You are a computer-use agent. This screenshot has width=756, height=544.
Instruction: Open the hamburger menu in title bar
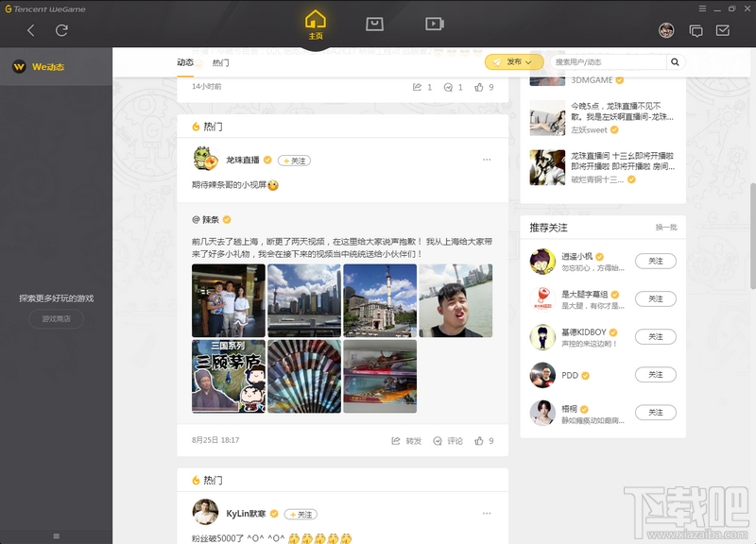[x=702, y=8]
